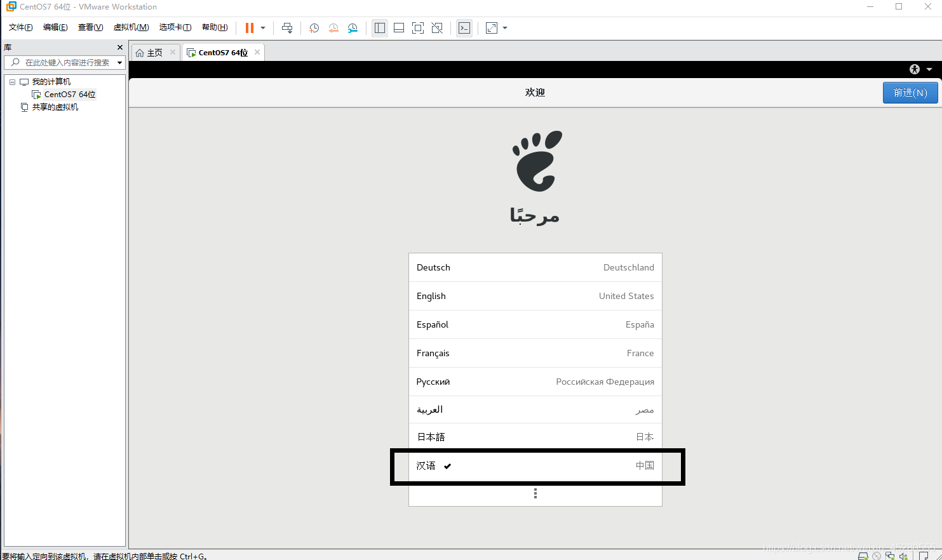Toggle the console view icon
942x560 pixels.
(464, 28)
